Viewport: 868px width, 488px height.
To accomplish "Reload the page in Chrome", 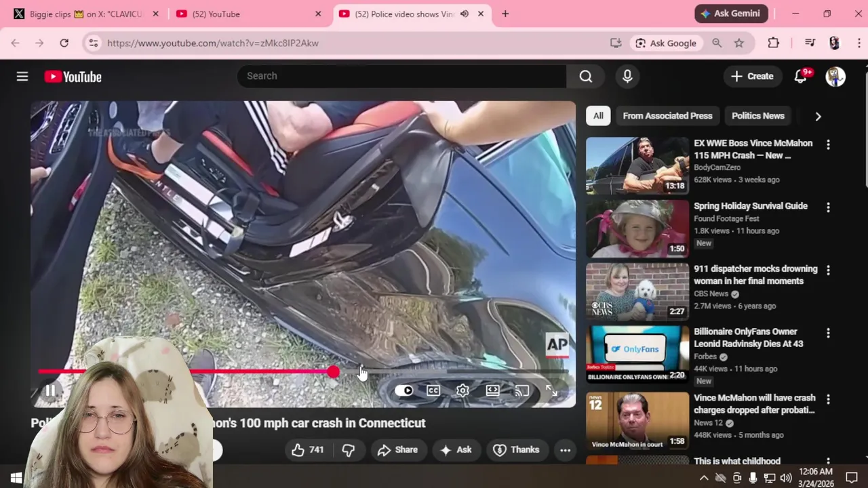I will pos(64,43).
